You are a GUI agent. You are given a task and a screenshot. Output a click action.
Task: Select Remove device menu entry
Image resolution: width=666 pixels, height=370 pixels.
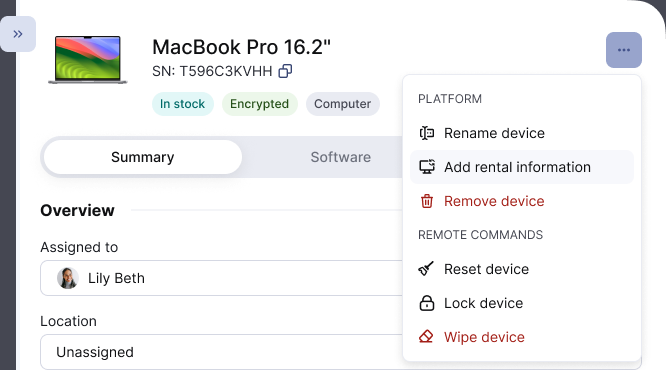(x=522, y=201)
